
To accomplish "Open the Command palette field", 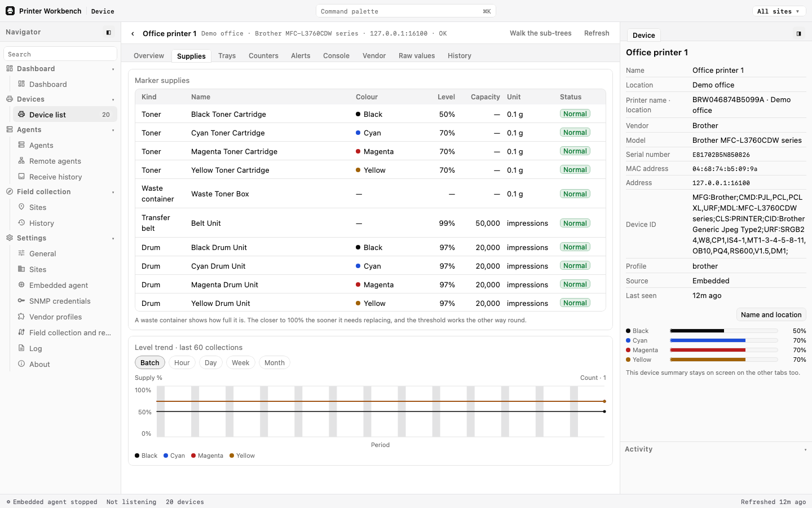I will [x=406, y=11].
